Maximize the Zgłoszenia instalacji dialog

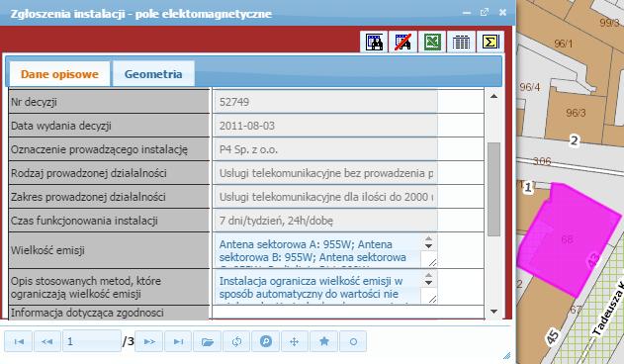[485, 12]
